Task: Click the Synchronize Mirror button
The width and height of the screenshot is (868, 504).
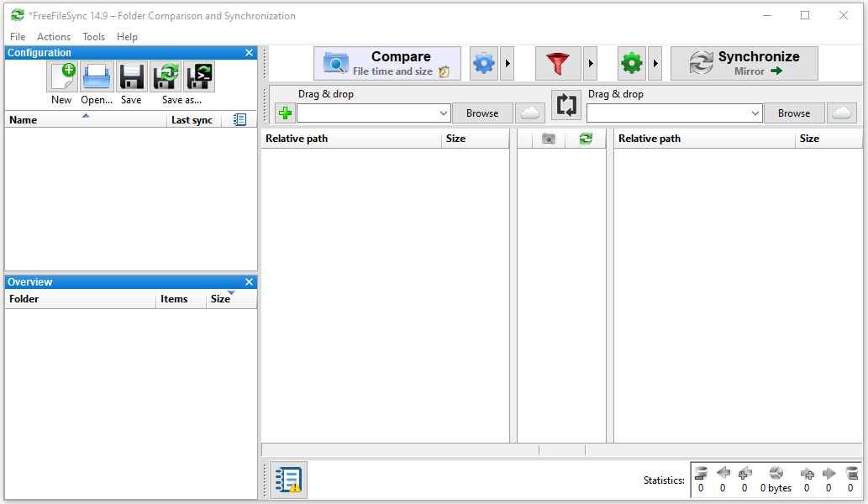Action: [744, 63]
